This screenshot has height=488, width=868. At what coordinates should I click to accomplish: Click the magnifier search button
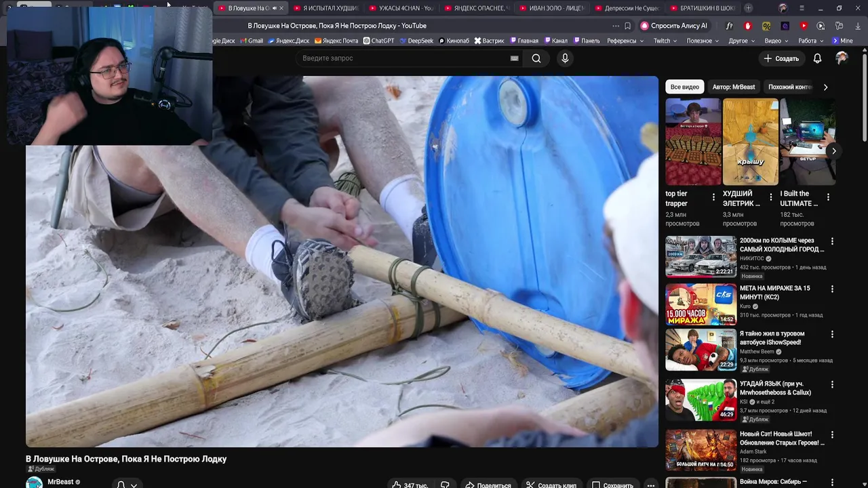click(x=536, y=58)
